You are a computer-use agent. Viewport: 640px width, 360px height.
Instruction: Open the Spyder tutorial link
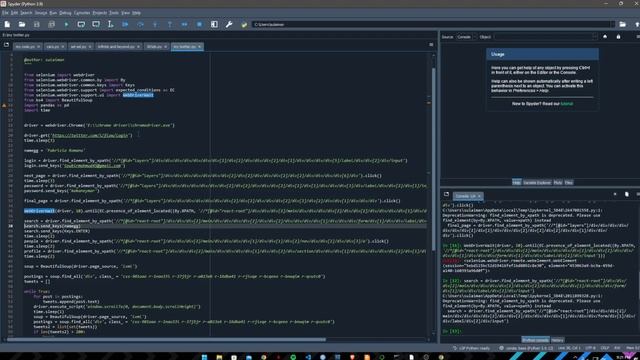pyautogui.click(x=567, y=104)
